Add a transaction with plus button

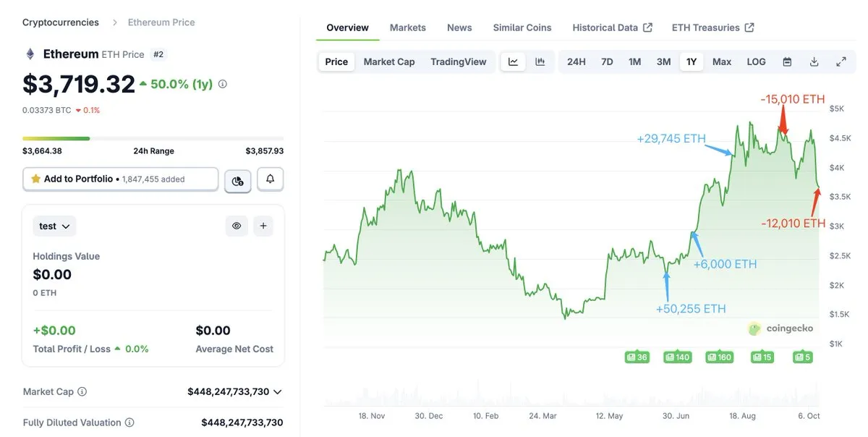[263, 226]
